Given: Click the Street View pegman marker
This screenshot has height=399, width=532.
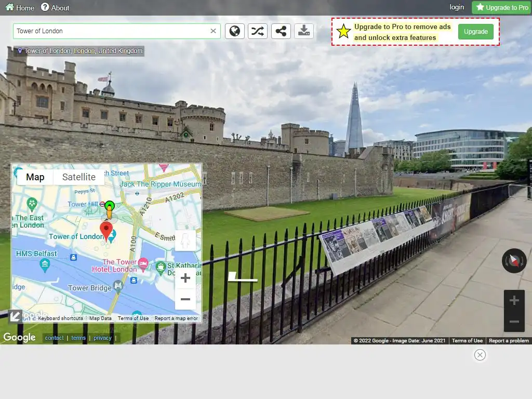Looking at the screenshot, I should pos(109,210).
